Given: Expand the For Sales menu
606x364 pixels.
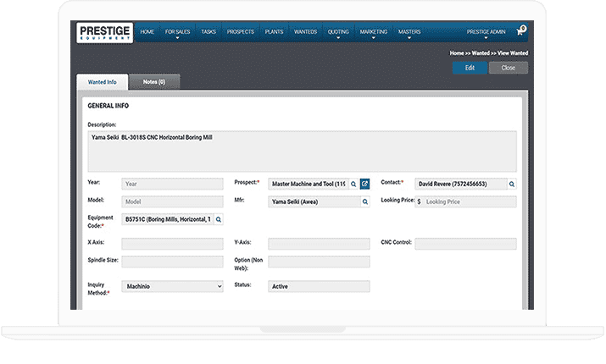Looking at the screenshot, I should click(x=177, y=32).
